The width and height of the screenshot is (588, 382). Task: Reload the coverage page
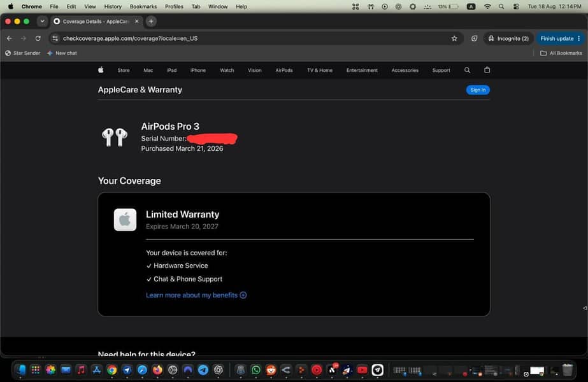[38, 38]
